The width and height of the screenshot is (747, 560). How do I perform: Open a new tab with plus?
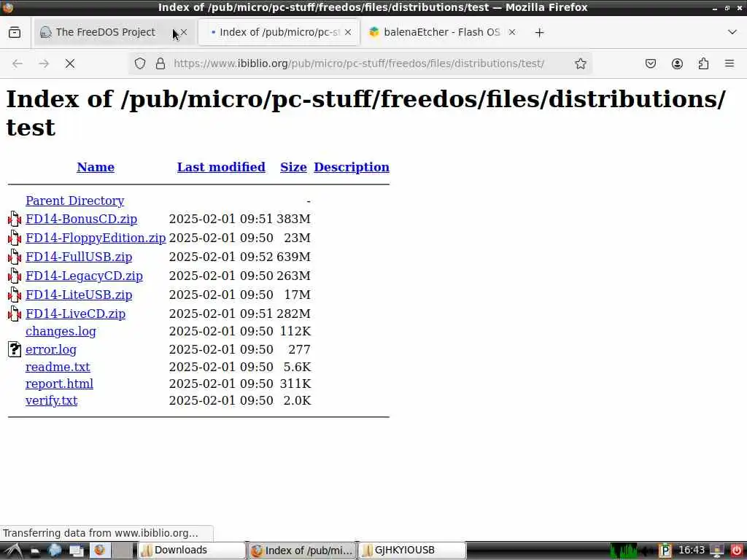click(x=539, y=32)
